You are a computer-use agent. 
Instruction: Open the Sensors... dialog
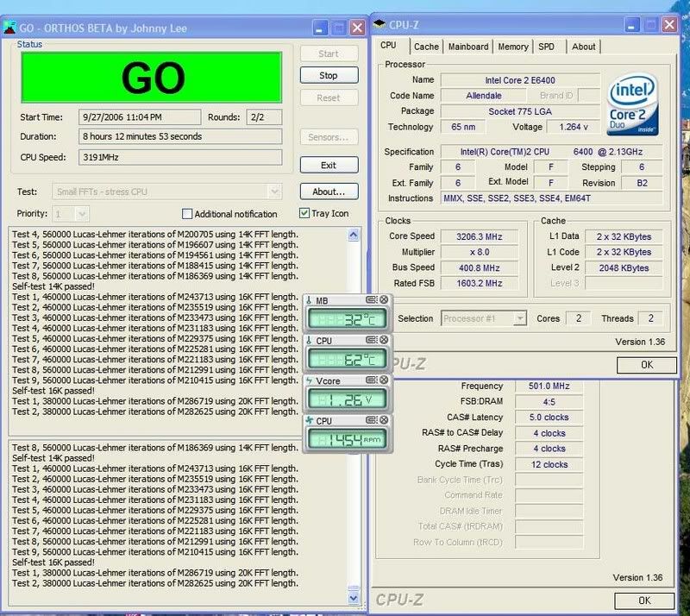pos(329,137)
